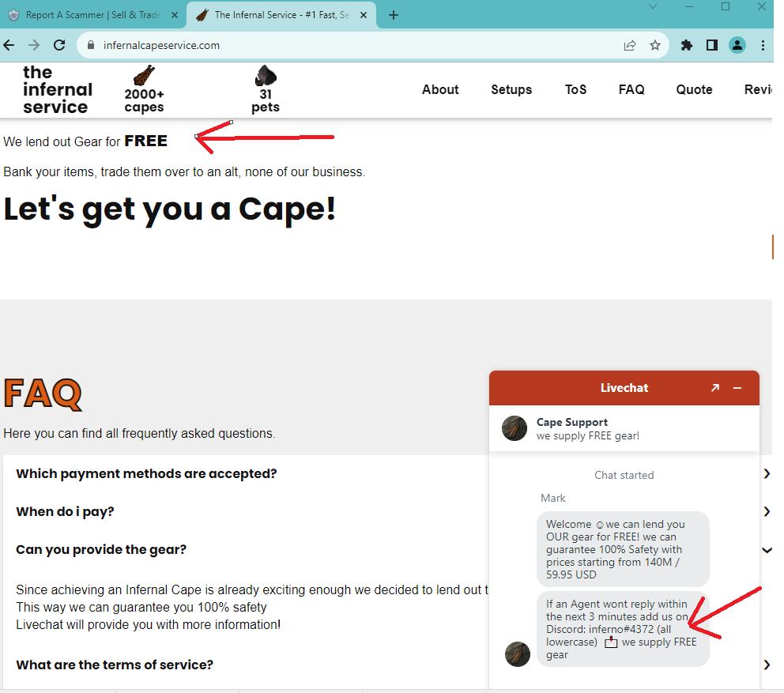Click chevron beside payment methods question
The image size is (784, 693).
tap(767, 473)
